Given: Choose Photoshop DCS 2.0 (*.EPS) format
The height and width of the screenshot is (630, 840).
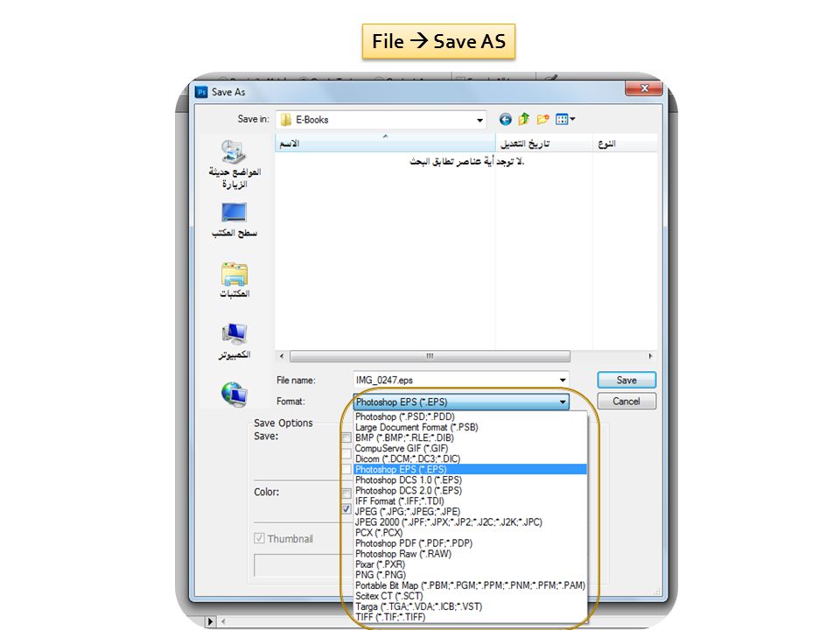Looking at the screenshot, I should pyautogui.click(x=471, y=491).
